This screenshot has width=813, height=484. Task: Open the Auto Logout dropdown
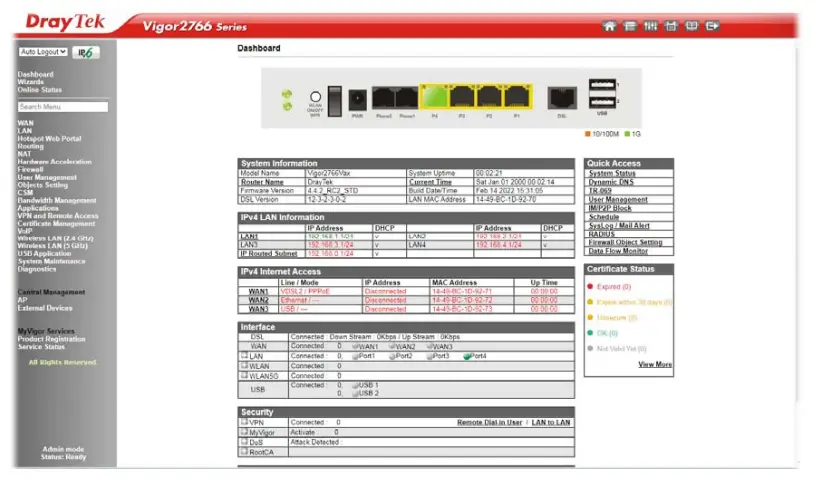click(43, 52)
